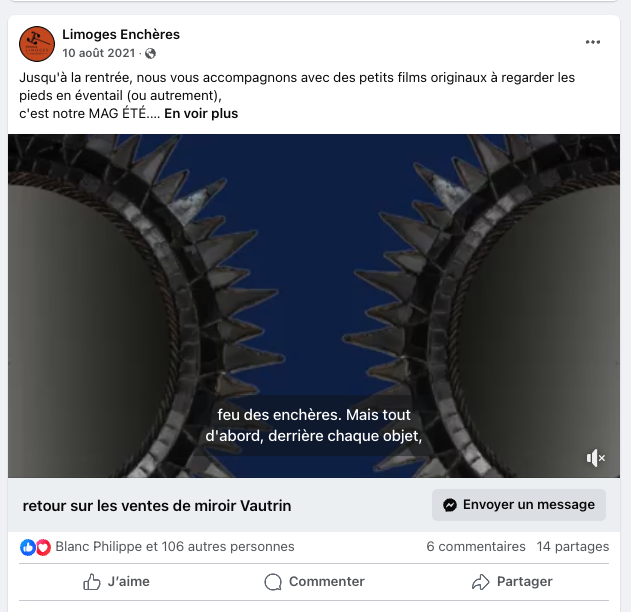The image size is (631, 612).
Task: View the 14 partages list
Action: click(x=573, y=546)
